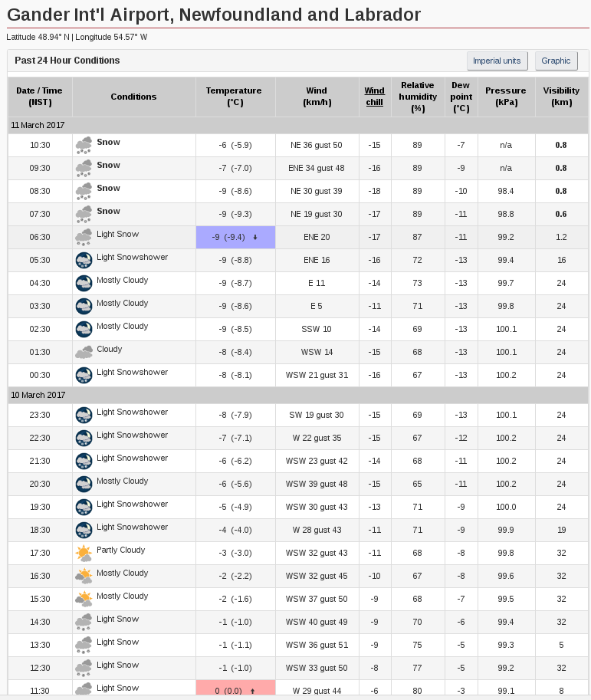Click the Gander Int'l Airport page title
The width and height of the screenshot is (591, 700).
click(214, 15)
